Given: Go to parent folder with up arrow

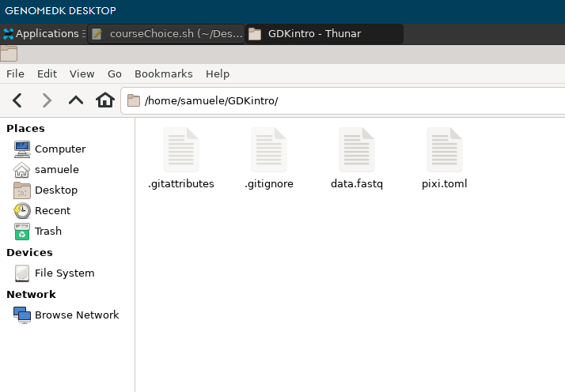Looking at the screenshot, I should point(76,100).
